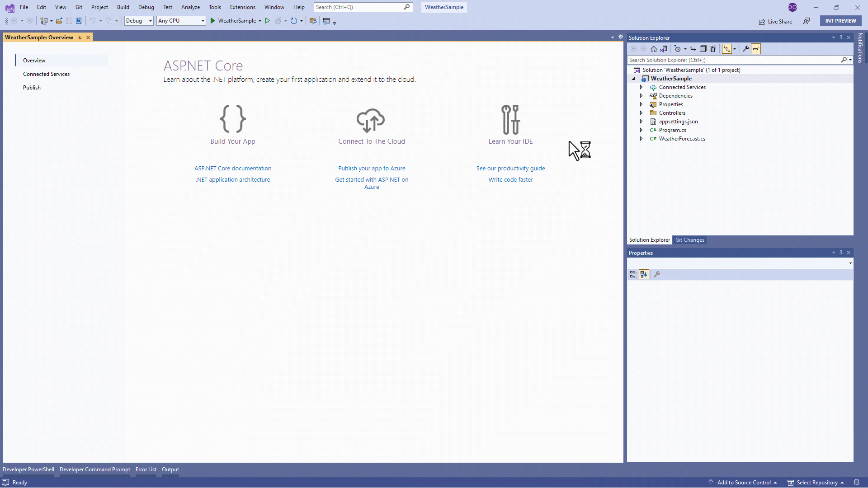The image size is (868, 488).
Task: Open the Extensions menu
Action: click(x=242, y=7)
